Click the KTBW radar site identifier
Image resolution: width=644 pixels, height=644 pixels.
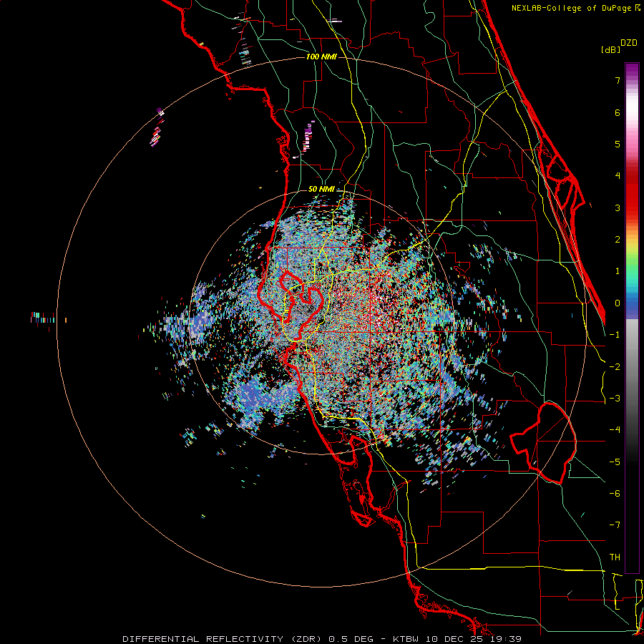tap(406, 639)
